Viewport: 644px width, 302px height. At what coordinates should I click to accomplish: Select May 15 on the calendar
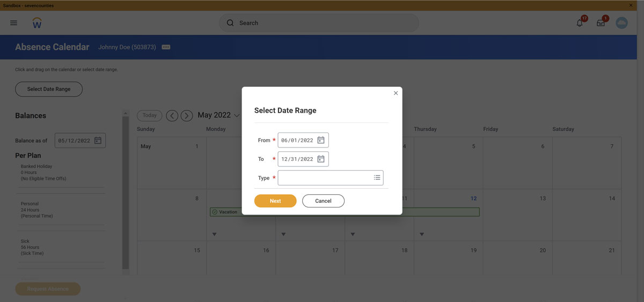(172, 258)
